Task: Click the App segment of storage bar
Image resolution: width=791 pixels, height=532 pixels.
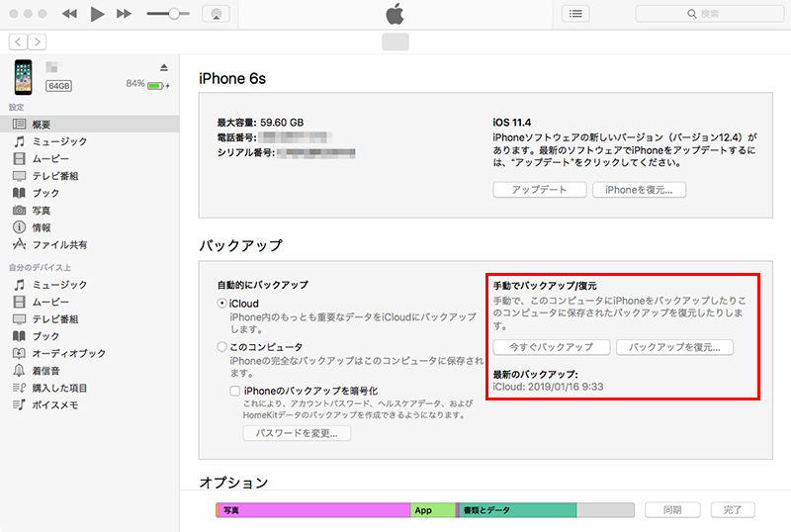Action: tap(433, 510)
